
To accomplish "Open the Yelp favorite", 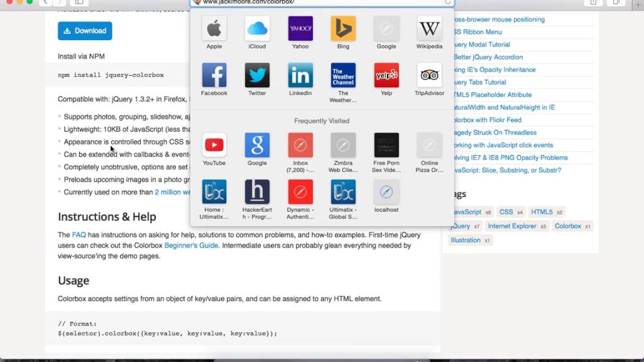I will coord(386,75).
